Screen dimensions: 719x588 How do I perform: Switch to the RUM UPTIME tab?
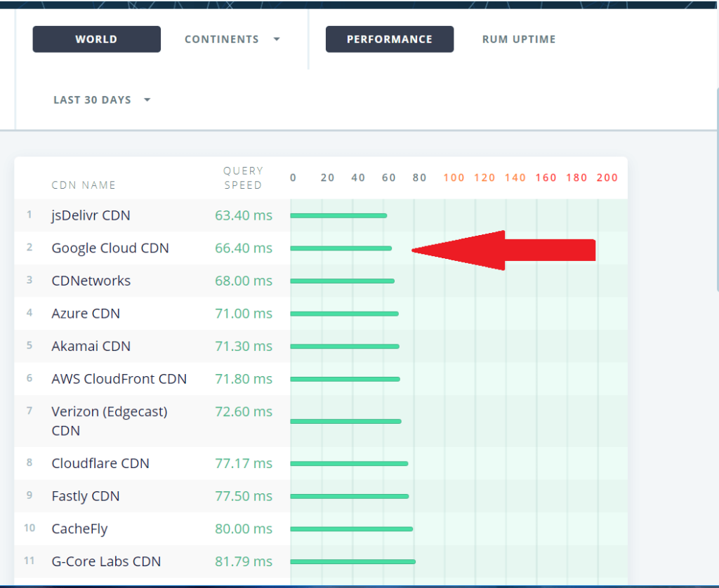519,39
